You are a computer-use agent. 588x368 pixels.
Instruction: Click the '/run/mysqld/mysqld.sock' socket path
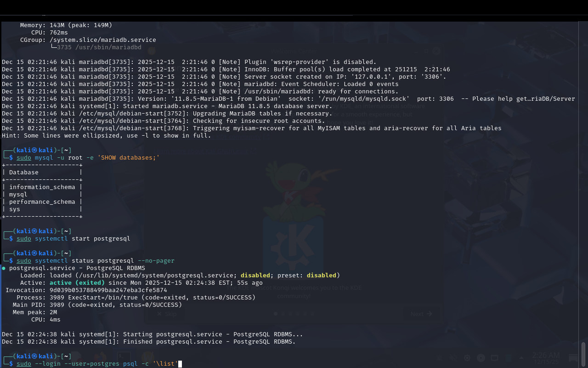pyautogui.click(x=362, y=99)
